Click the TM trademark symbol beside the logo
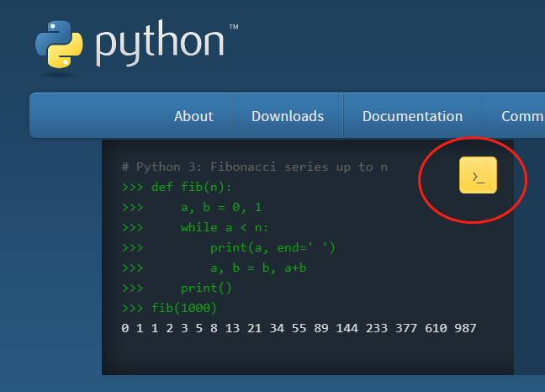 pos(233,28)
